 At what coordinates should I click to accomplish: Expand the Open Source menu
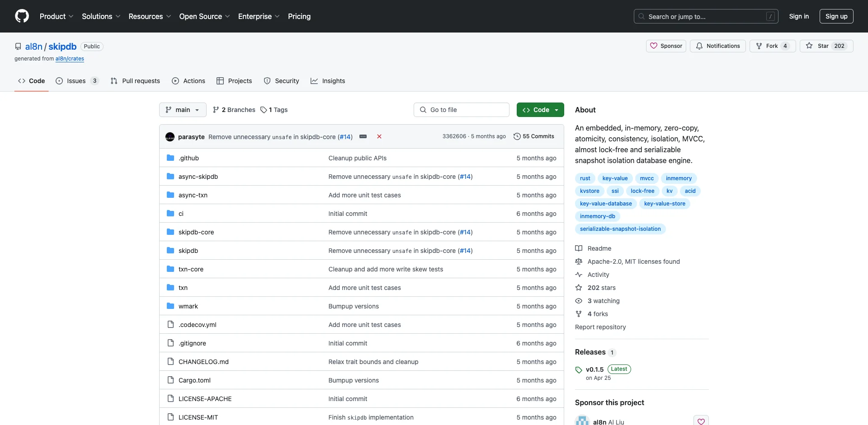point(204,16)
